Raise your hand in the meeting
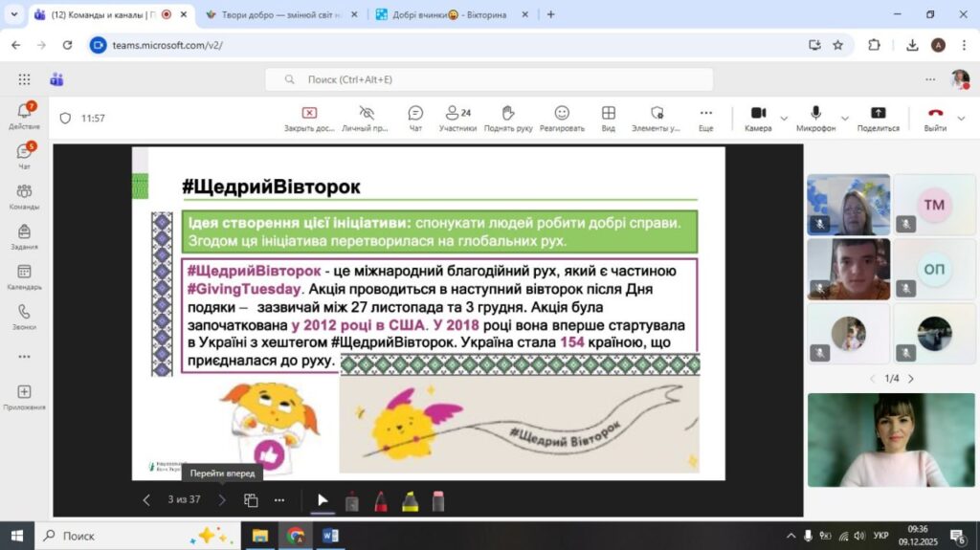Image resolution: width=980 pixels, height=550 pixels. (508, 118)
